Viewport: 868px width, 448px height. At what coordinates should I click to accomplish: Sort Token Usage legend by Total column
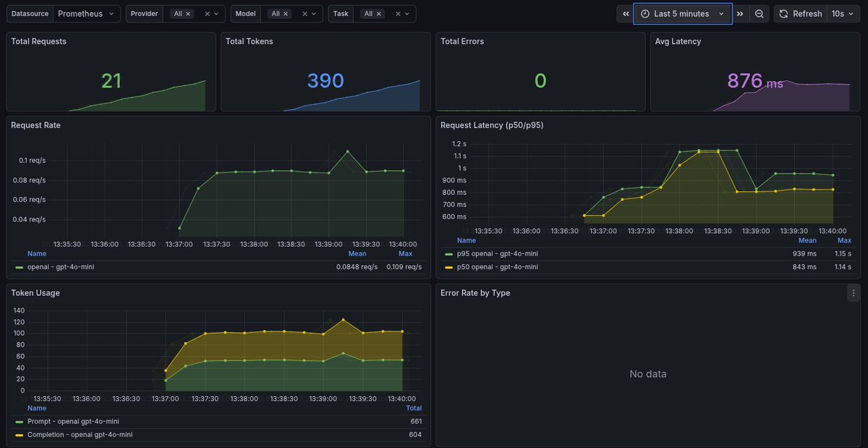coord(414,408)
